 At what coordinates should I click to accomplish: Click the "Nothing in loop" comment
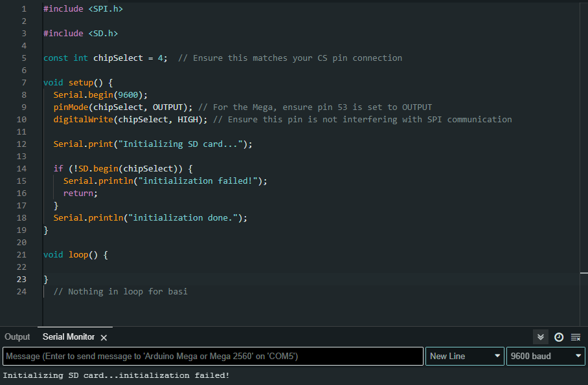tap(120, 292)
